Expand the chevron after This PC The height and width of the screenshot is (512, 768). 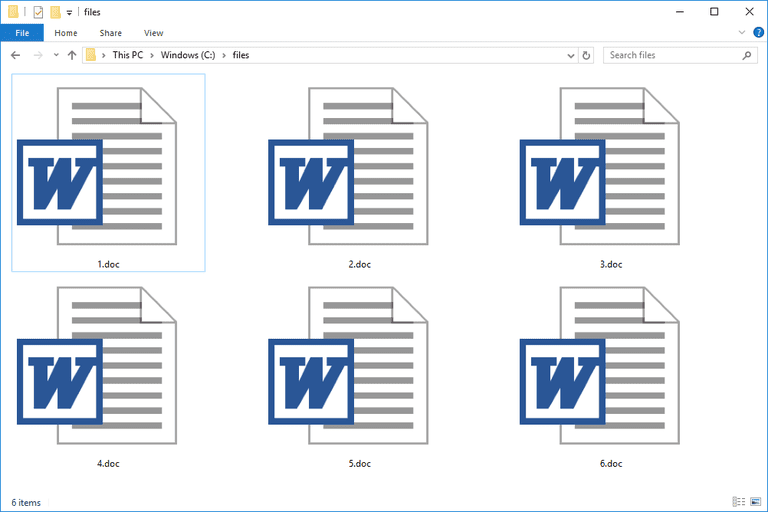152,55
